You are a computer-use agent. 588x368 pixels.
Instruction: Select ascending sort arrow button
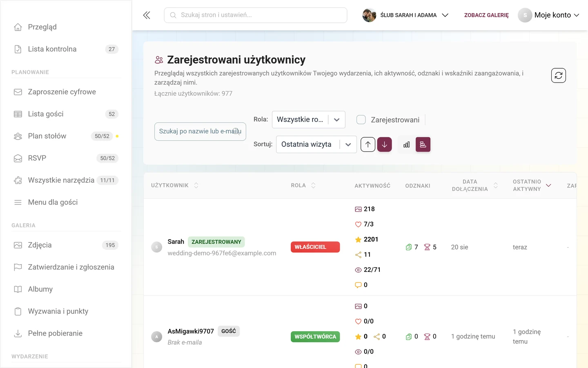coord(368,144)
